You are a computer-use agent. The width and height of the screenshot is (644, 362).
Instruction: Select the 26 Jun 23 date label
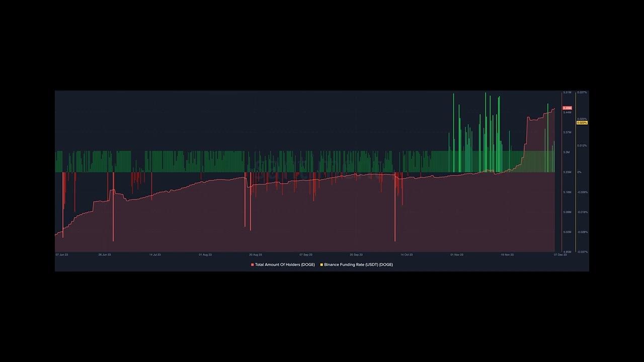click(105, 255)
